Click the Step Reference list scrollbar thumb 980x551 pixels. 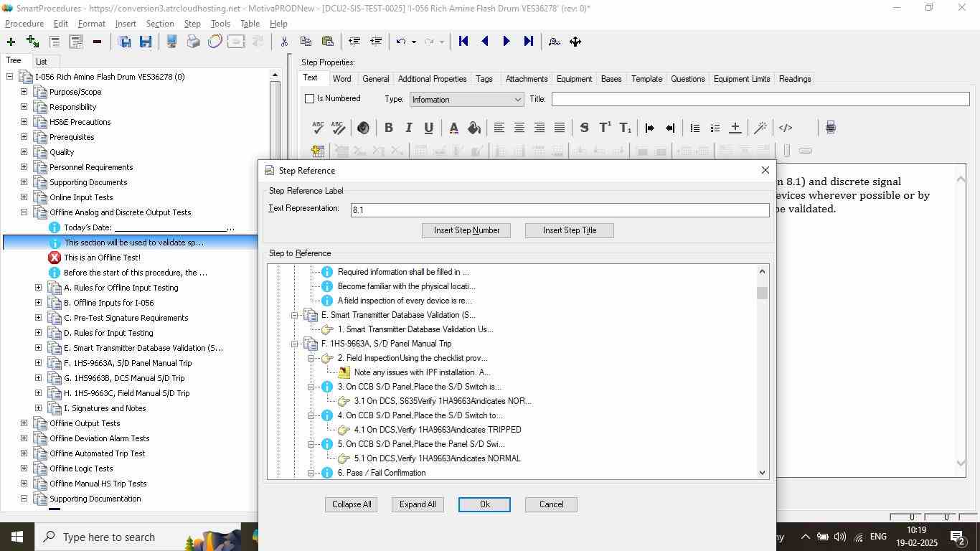[x=762, y=293]
